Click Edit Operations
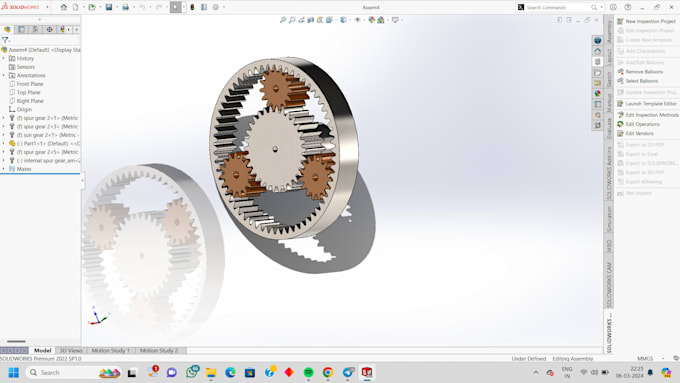 [x=638, y=124]
